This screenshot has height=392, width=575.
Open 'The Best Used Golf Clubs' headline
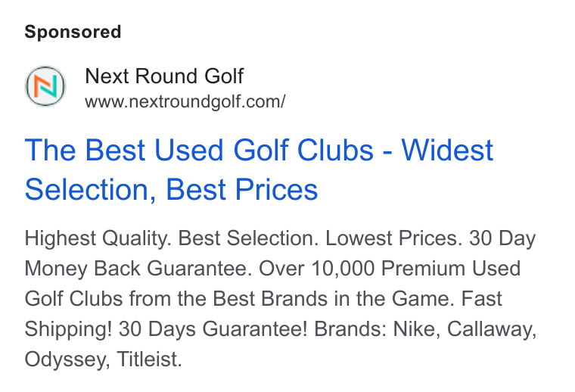(199, 150)
